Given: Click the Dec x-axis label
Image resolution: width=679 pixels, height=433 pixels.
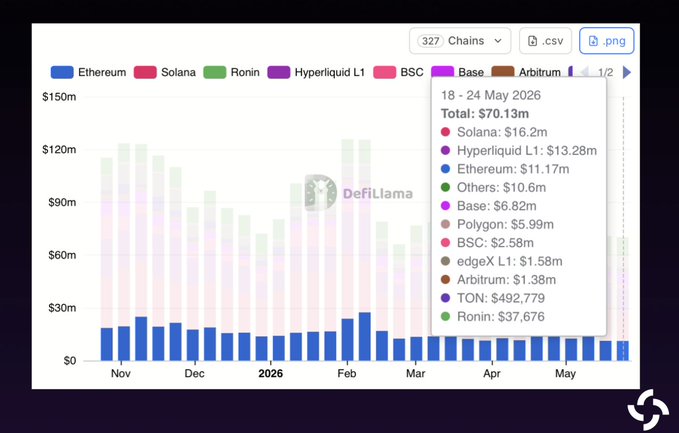Looking at the screenshot, I should (x=194, y=373).
